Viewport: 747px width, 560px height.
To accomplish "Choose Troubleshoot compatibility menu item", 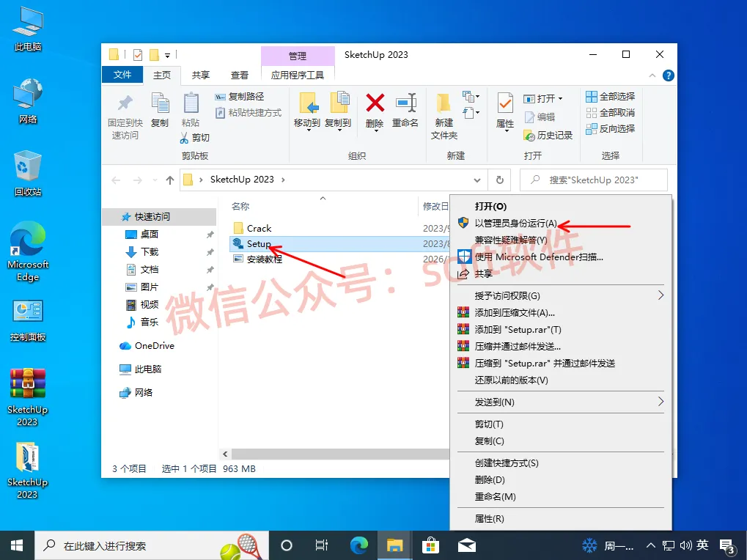I will tap(511, 240).
